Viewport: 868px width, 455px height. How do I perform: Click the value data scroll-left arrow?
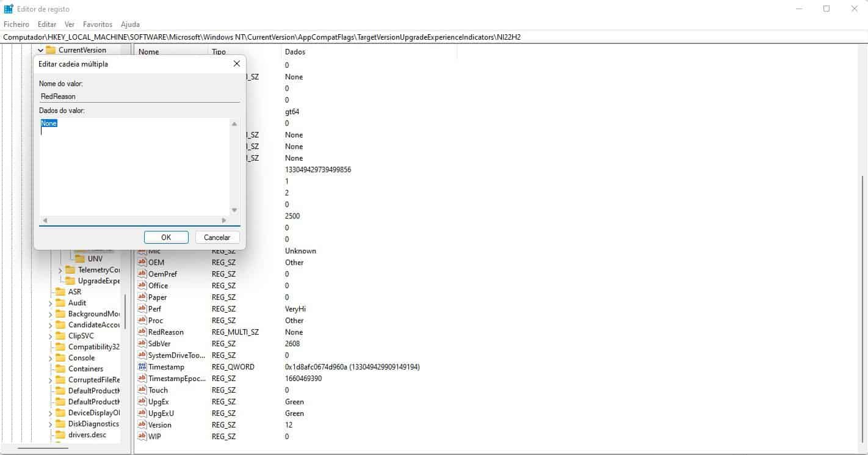pos(45,220)
